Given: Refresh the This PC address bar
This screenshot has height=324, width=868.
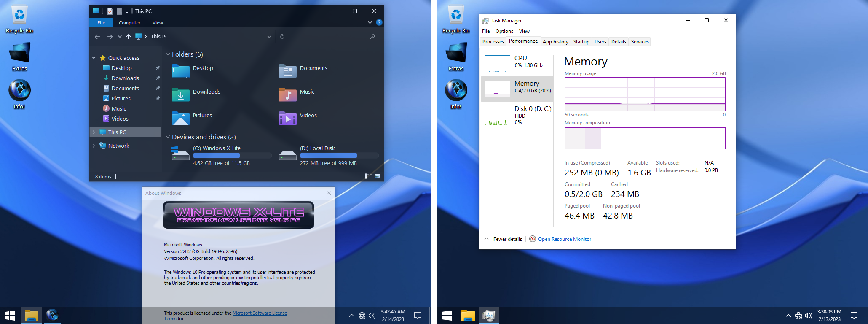Looking at the screenshot, I should tap(282, 37).
